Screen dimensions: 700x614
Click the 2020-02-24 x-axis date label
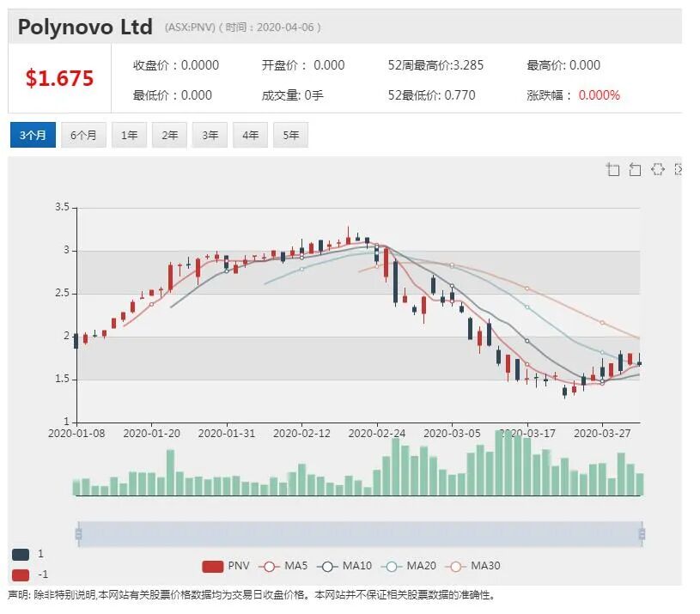[377, 434]
